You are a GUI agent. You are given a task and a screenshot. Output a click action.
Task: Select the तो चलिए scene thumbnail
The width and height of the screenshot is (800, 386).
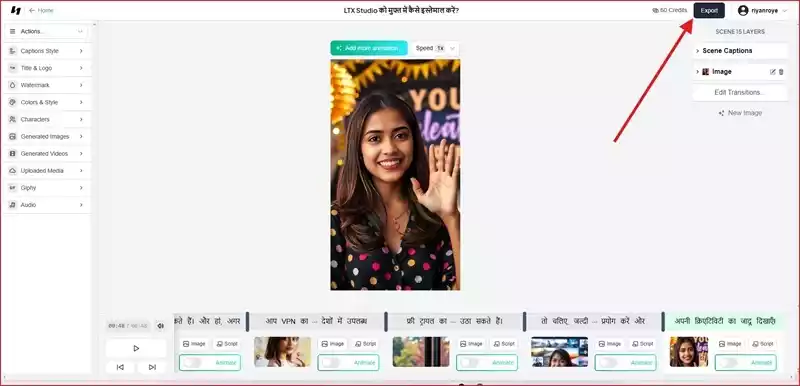pyautogui.click(x=559, y=352)
